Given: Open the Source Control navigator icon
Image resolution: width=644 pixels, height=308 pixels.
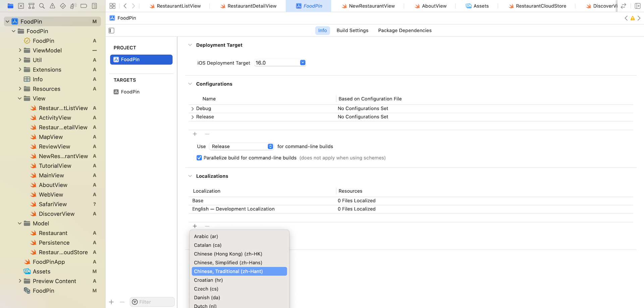Looking at the screenshot, I should coord(21,6).
